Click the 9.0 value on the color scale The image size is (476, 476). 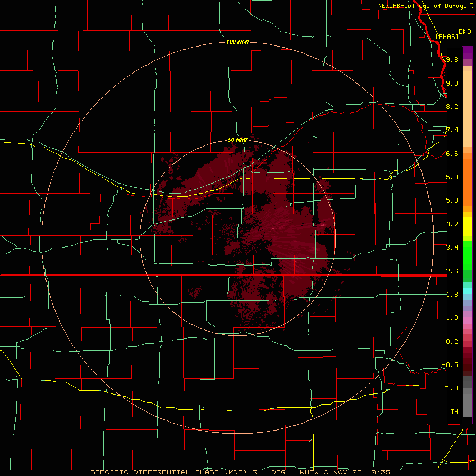point(452,83)
